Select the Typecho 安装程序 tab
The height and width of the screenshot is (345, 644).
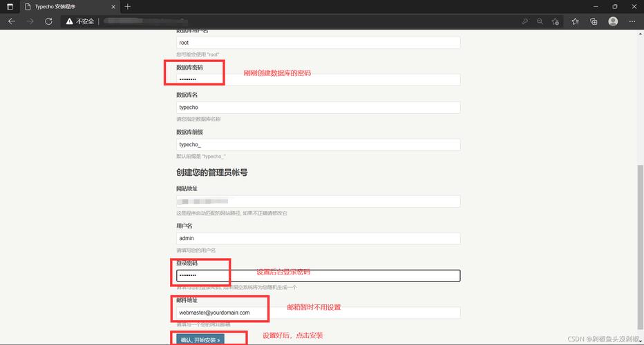(x=70, y=7)
